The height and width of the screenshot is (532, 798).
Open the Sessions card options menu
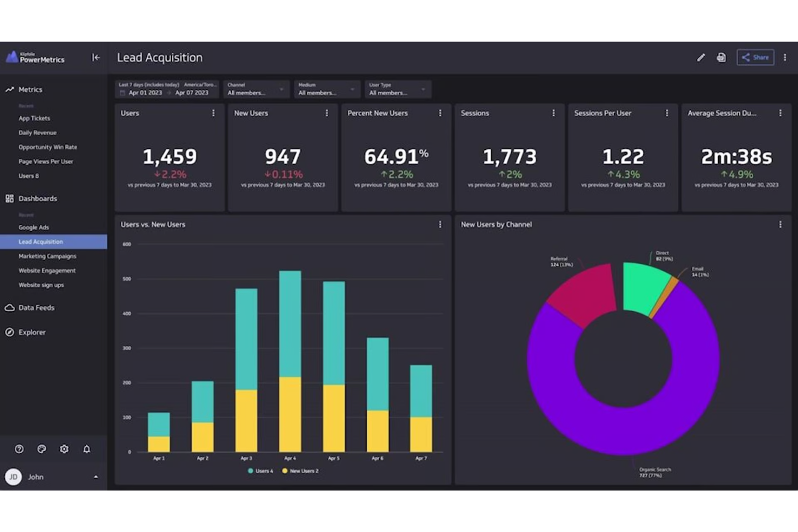click(553, 113)
